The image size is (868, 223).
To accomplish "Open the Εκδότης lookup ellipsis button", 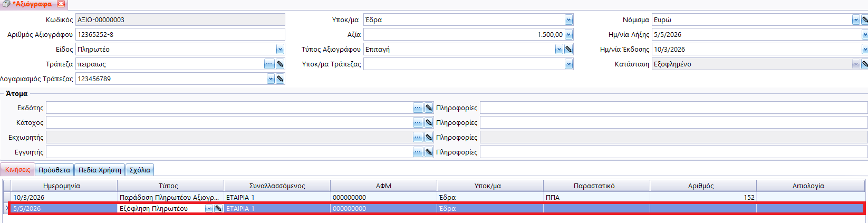I will [418, 108].
